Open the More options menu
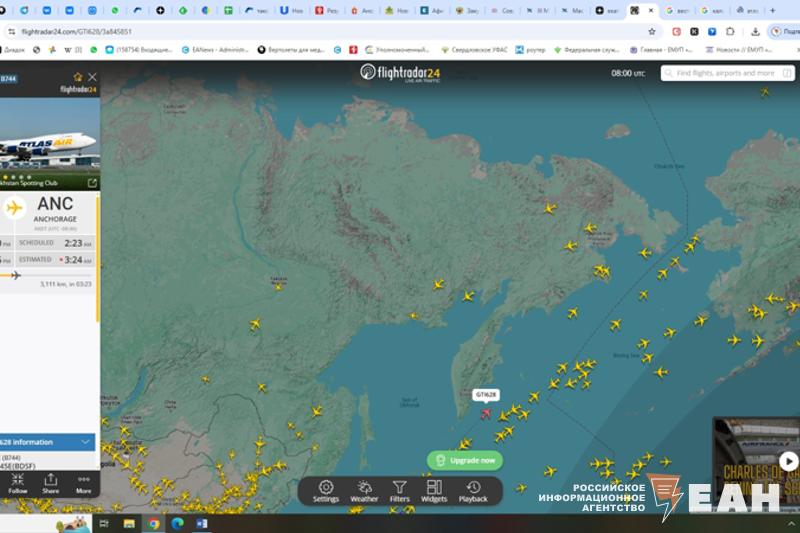Viewport: 800px width, 533px height. (x=83, y=483)
